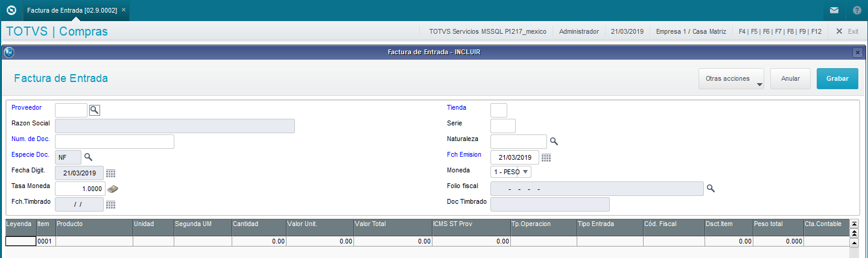Focus the Tasa Moneda value field
868x258 pixels.
pyautogui.click(x=80, y=189)
